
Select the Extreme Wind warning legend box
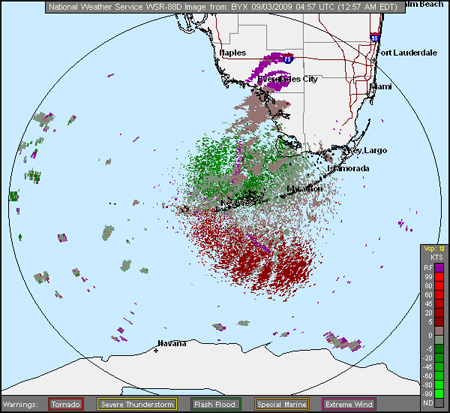349,404
